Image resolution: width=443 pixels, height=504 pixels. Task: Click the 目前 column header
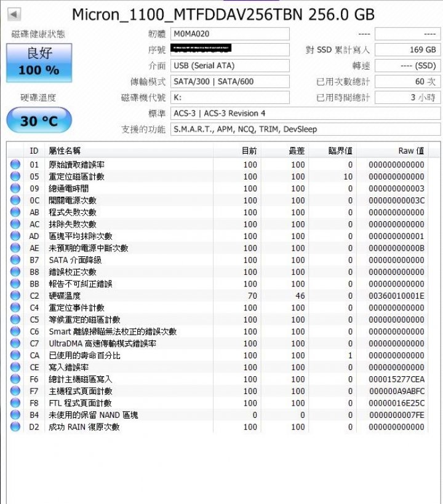pyautogui.click(x=237, y=151)
